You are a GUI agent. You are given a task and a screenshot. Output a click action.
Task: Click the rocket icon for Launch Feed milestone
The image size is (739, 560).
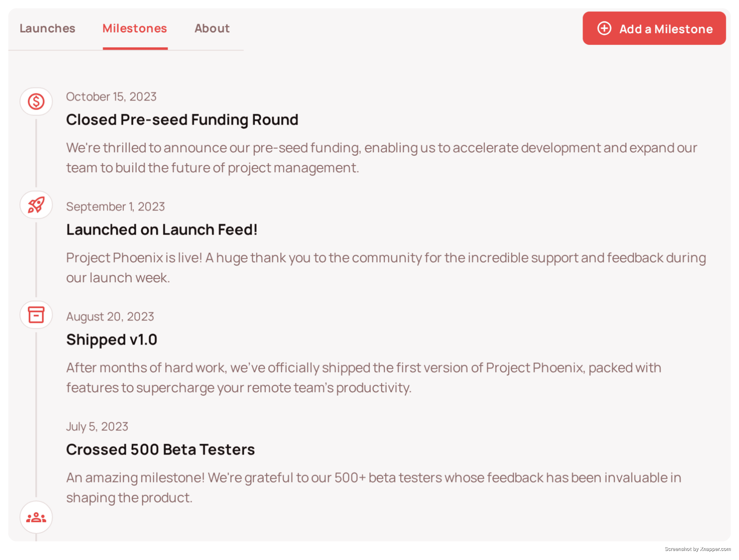coord(36,205)
